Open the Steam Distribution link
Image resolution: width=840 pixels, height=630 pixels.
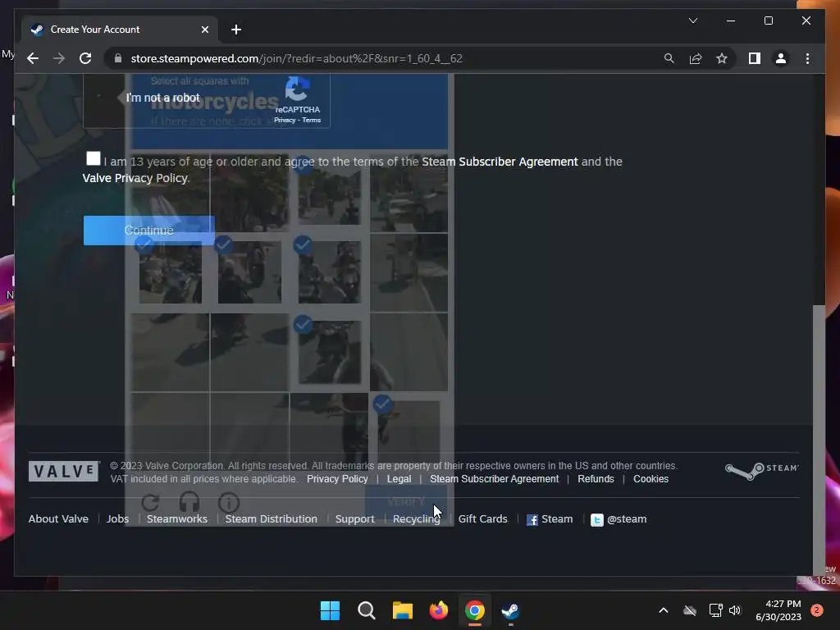271,519
